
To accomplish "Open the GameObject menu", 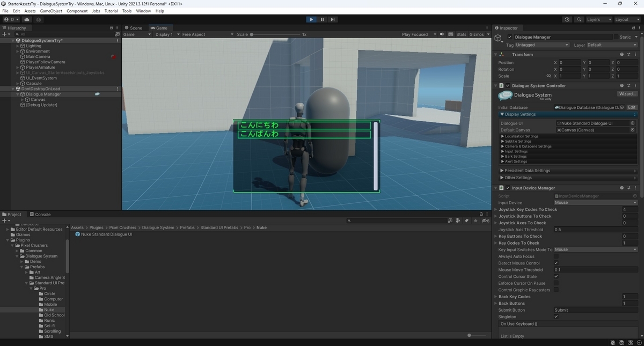I will pos(52,11).
